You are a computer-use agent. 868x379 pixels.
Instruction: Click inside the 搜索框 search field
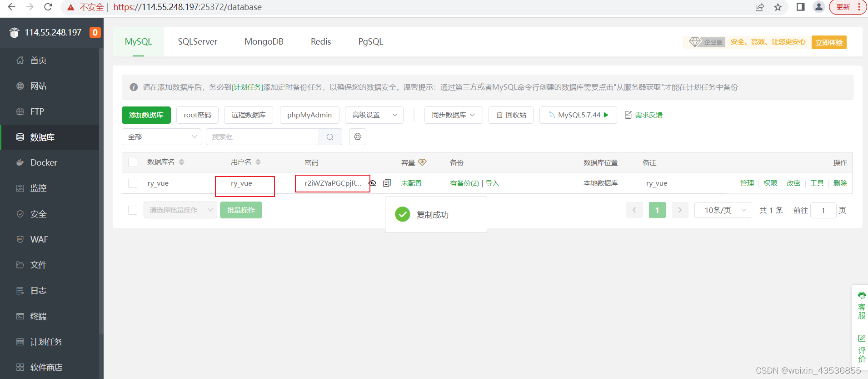[x=262, y=137]
